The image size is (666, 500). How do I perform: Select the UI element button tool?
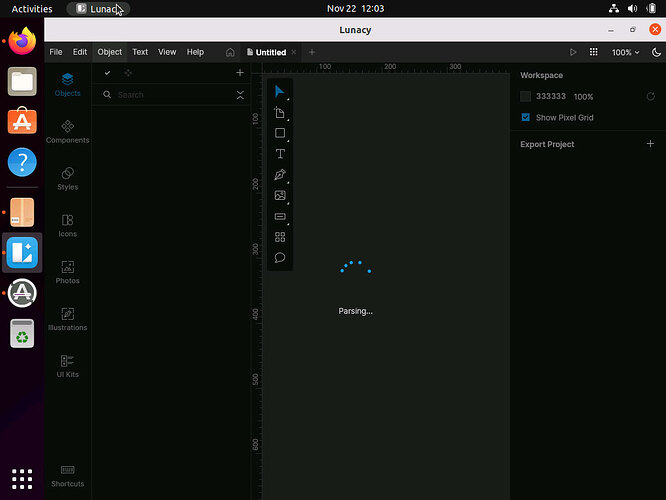[x=279, y=216]
